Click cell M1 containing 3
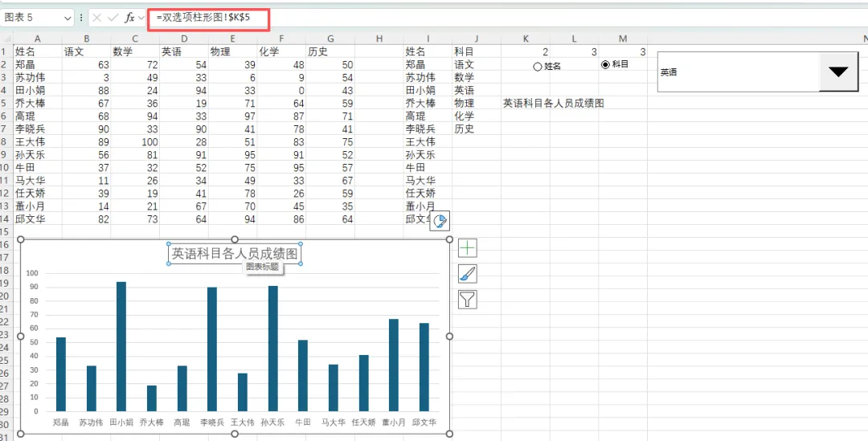 [623, 51]
